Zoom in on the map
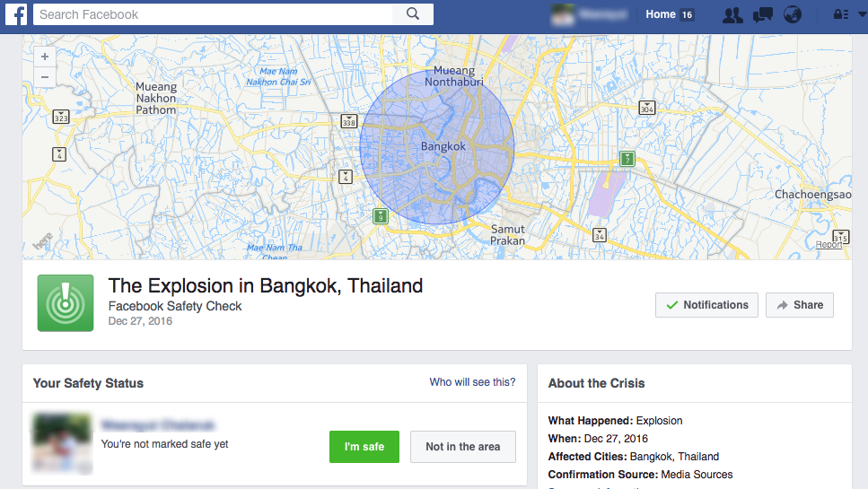 point(45,57)
